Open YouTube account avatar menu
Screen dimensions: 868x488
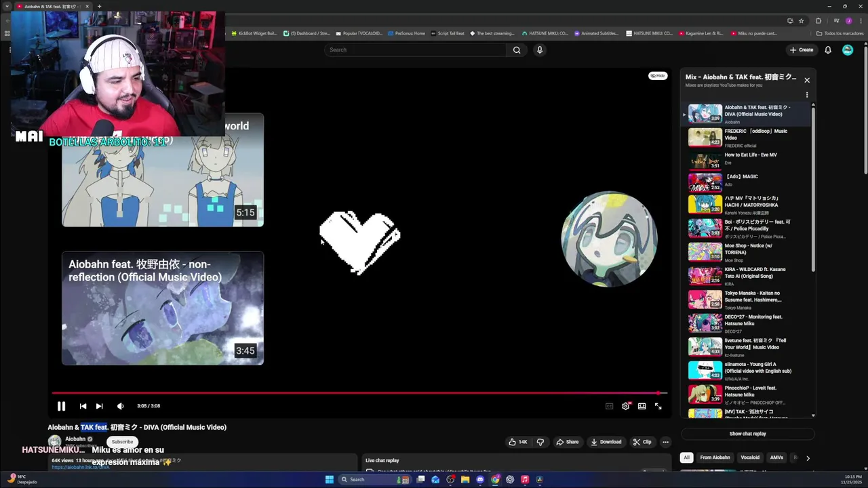[848, 49]
